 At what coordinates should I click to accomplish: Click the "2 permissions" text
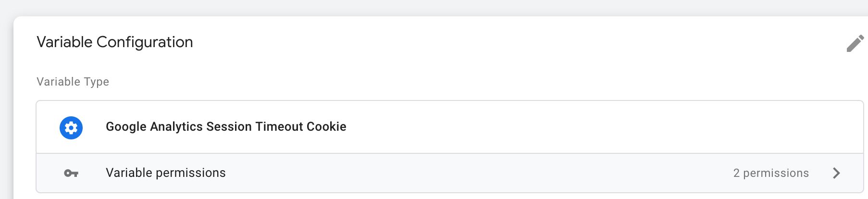coord(771,173)
